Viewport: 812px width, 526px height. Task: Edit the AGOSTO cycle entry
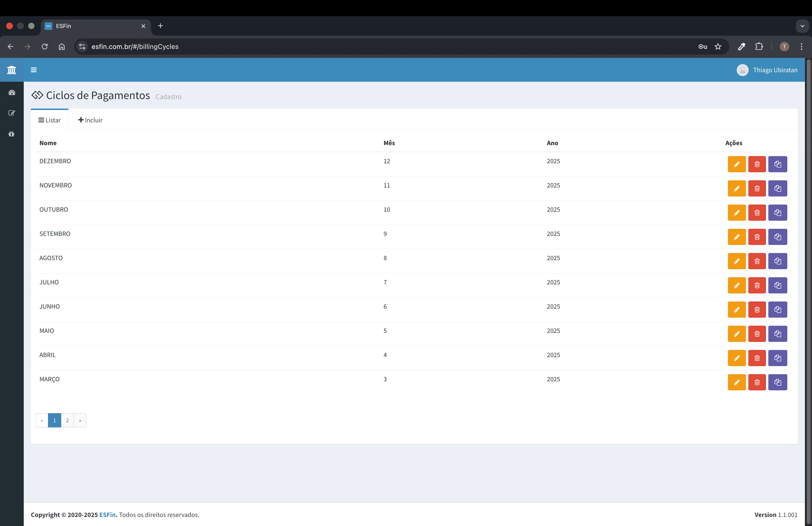point(736,261)
